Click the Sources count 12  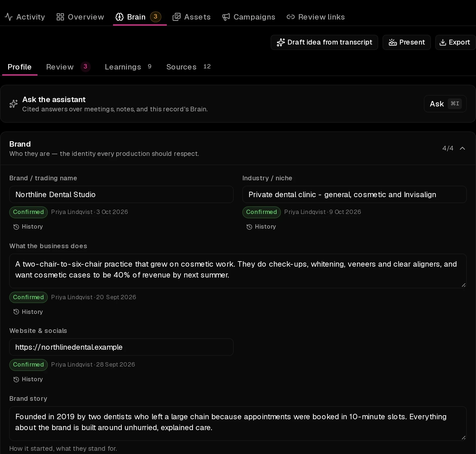click(207, 67)
